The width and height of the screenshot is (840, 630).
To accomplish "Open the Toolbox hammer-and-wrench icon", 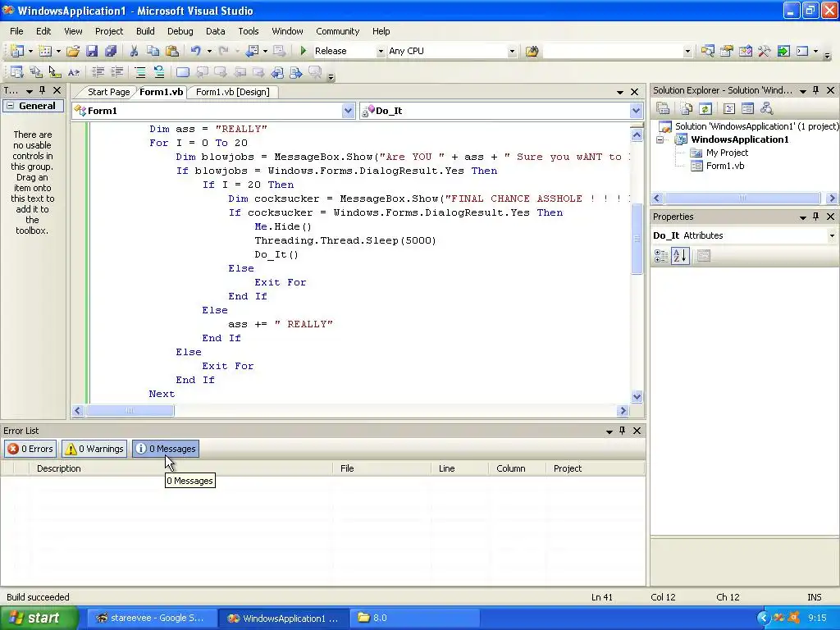I will coord(764,51).
